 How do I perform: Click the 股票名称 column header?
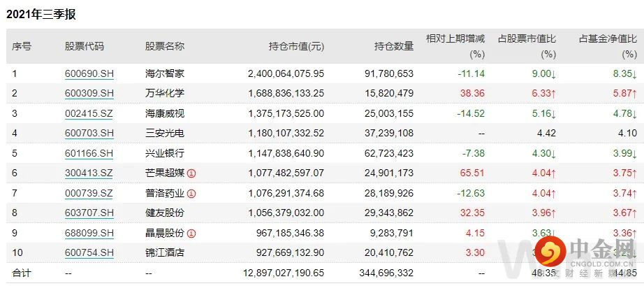coord(165,47)
